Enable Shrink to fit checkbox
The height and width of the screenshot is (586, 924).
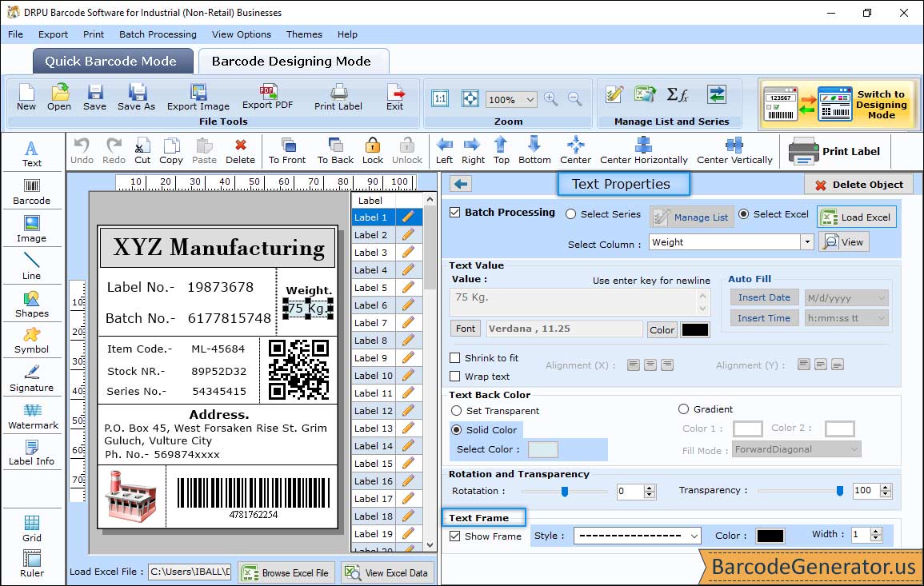click(455, 357)
